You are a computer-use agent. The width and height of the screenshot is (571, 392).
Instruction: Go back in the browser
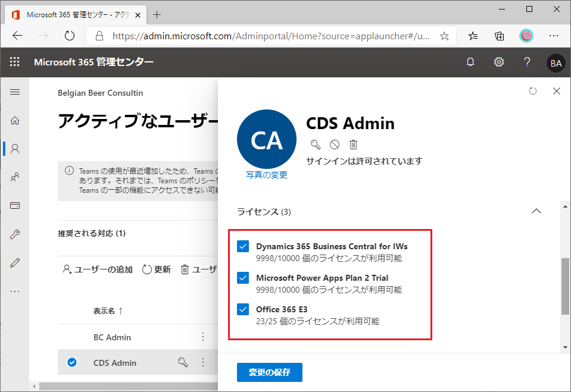[x=17, y=36]
